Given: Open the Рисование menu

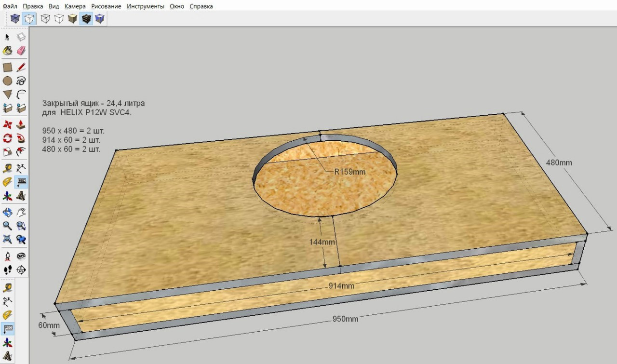Looking at the screenshot, I should point(107,6).
